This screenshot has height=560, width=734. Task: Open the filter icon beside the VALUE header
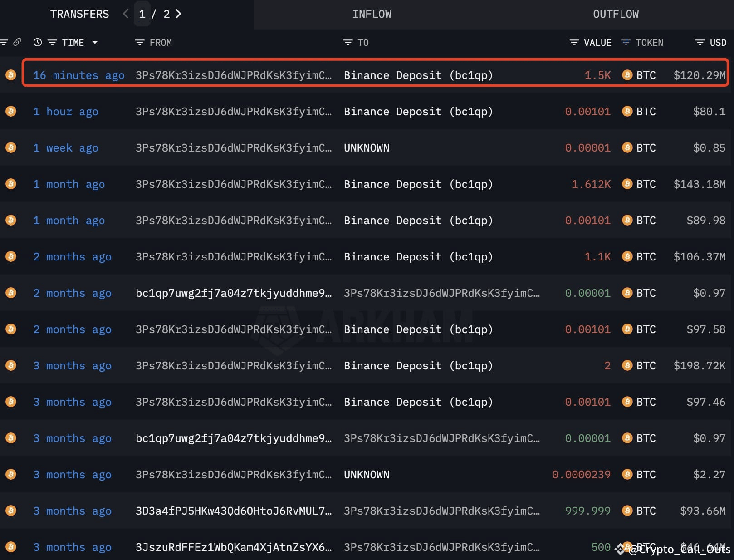click(574, 43)
